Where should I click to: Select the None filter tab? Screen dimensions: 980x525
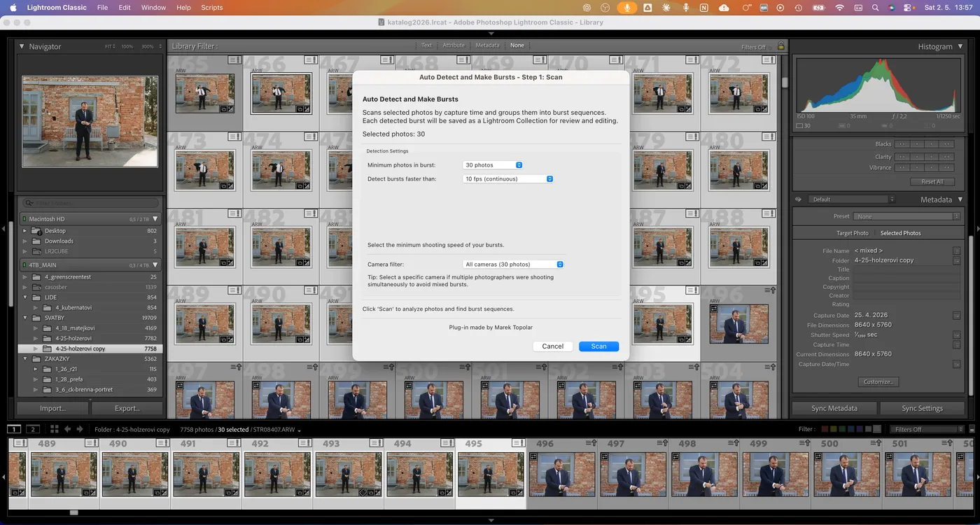point(517,45)
